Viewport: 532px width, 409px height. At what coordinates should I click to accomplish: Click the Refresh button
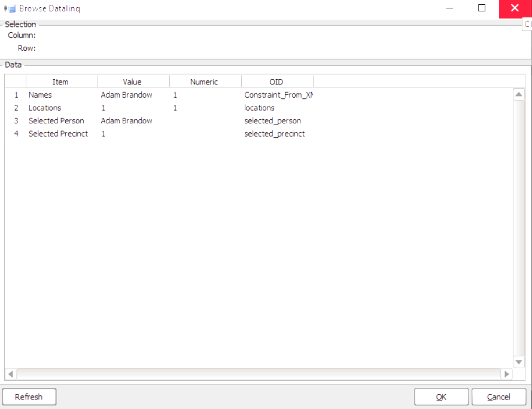29,397
